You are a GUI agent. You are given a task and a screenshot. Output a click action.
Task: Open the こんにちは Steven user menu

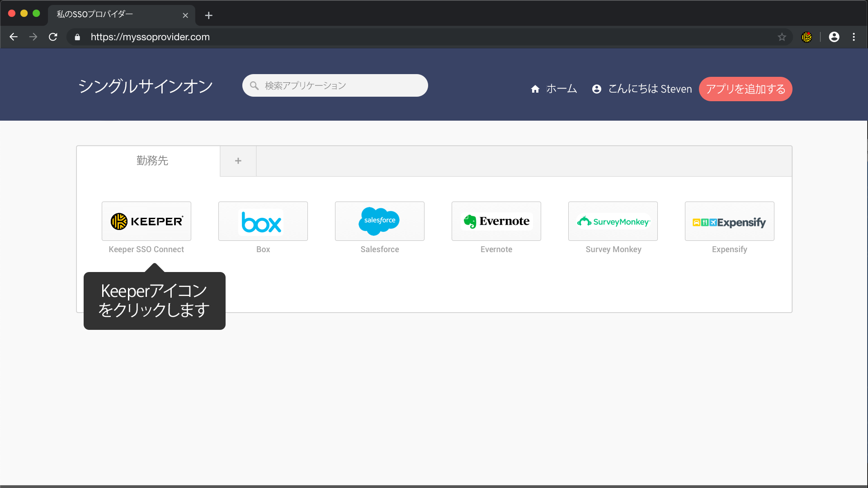click(642, 89)
